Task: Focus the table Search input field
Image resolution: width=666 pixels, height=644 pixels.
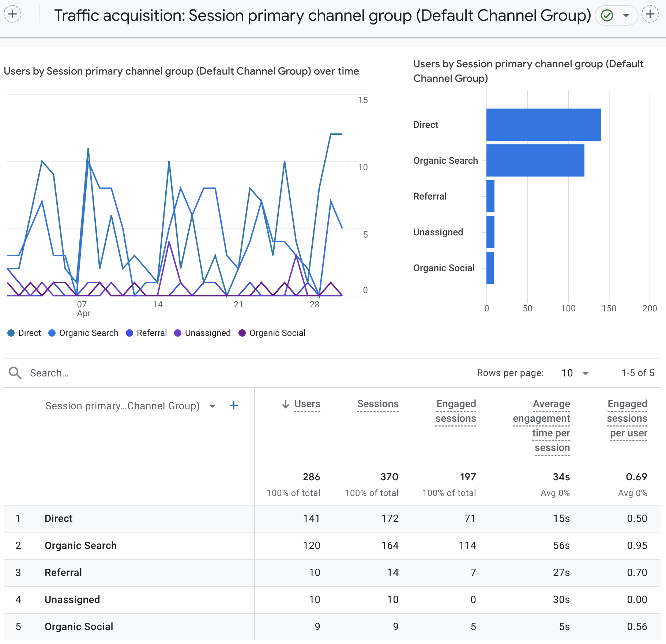Action: (146, 373)
